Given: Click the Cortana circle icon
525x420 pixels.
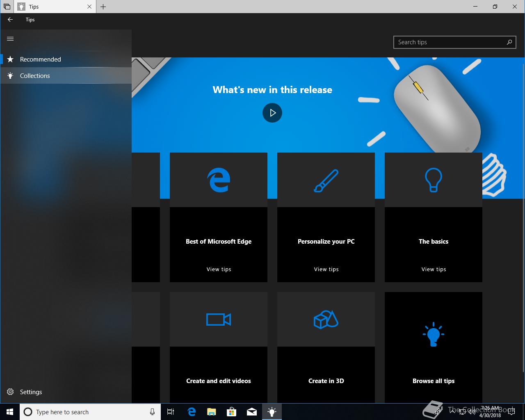Looking at the screenshot, I should pyautogui.click(x=28, y=412).
